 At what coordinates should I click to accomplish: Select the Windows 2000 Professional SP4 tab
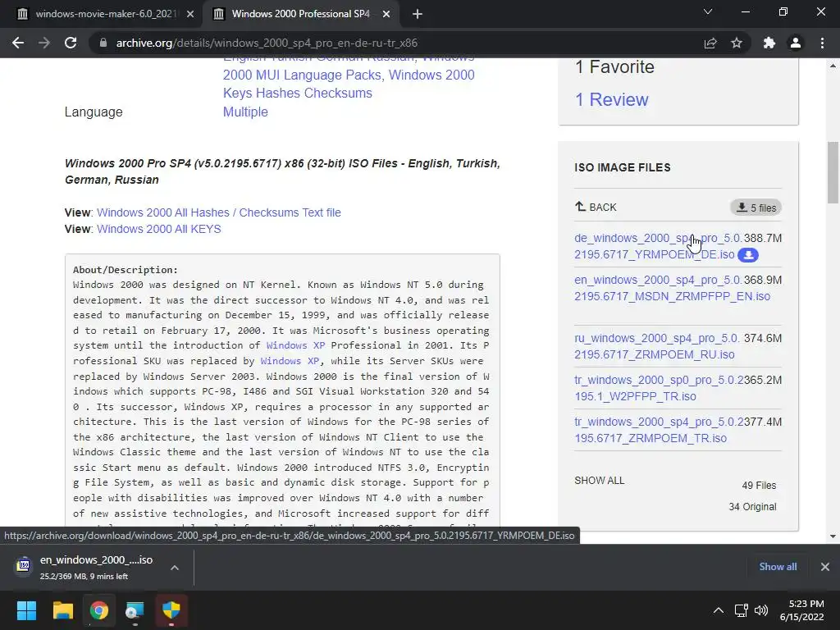pos(301,14)
